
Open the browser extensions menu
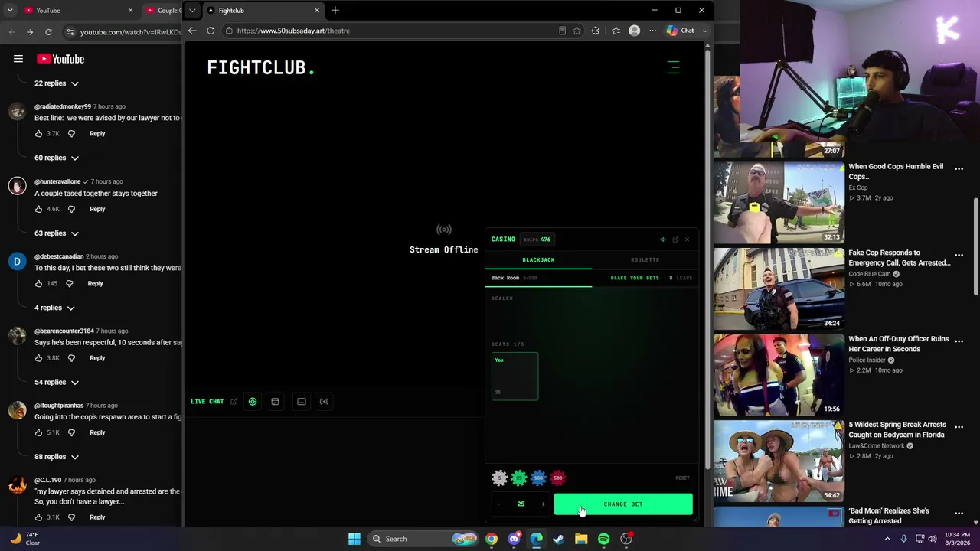(595, 31)
